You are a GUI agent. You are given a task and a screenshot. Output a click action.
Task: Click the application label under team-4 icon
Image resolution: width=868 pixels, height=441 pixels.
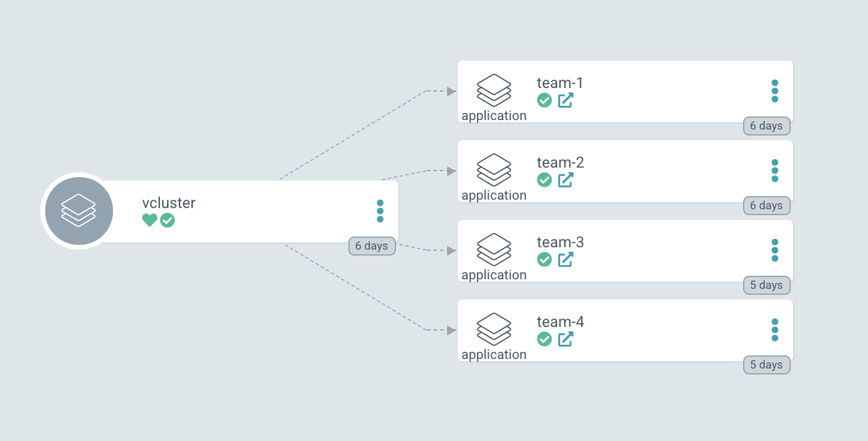[494, 355]
